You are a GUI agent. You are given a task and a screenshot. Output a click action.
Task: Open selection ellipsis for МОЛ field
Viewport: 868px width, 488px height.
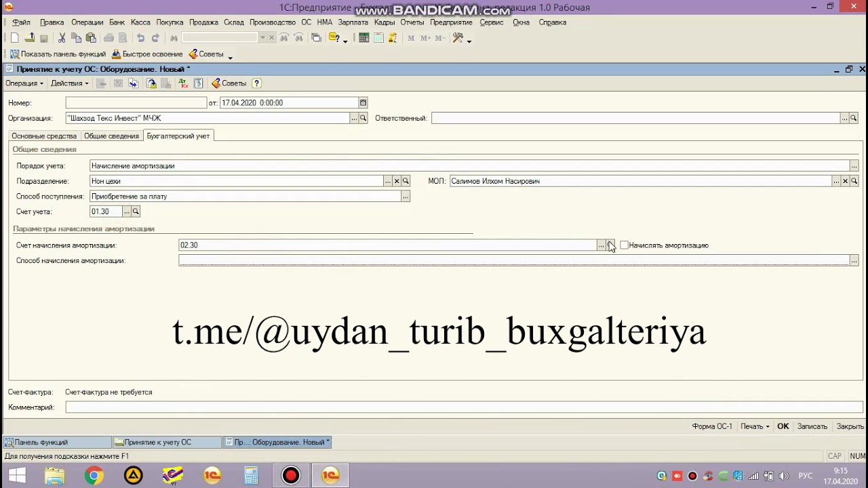(x=836, y=181)
